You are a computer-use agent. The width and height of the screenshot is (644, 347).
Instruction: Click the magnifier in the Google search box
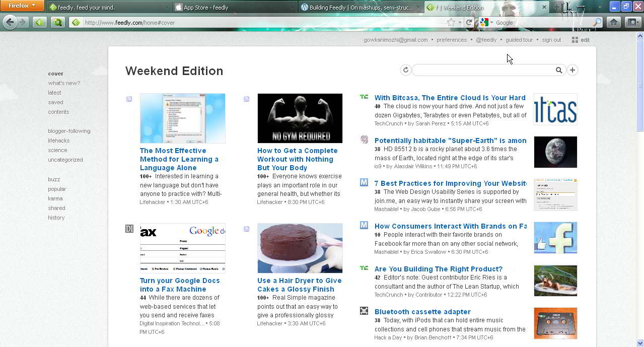(597, 23)
